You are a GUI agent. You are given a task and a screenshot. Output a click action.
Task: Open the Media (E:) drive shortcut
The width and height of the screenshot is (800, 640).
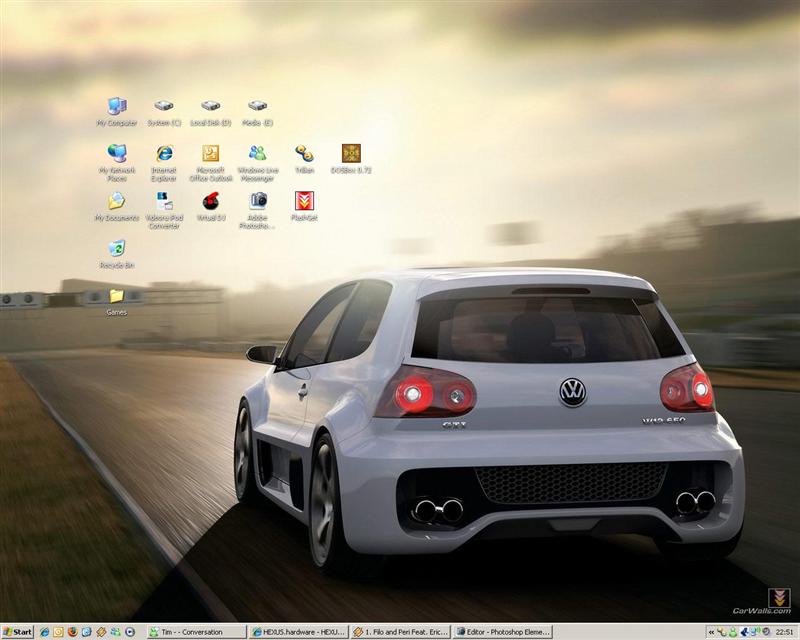point(258,111)
